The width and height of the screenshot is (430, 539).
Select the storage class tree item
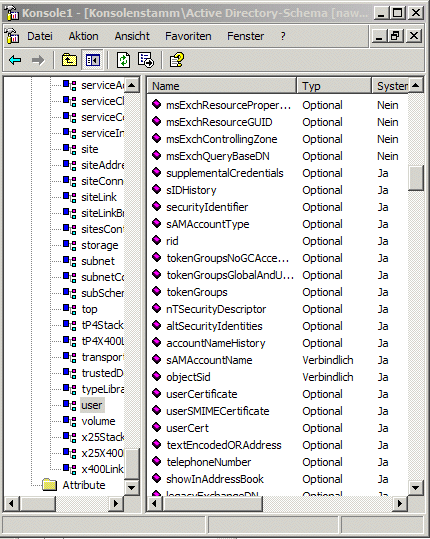point(100,245)
